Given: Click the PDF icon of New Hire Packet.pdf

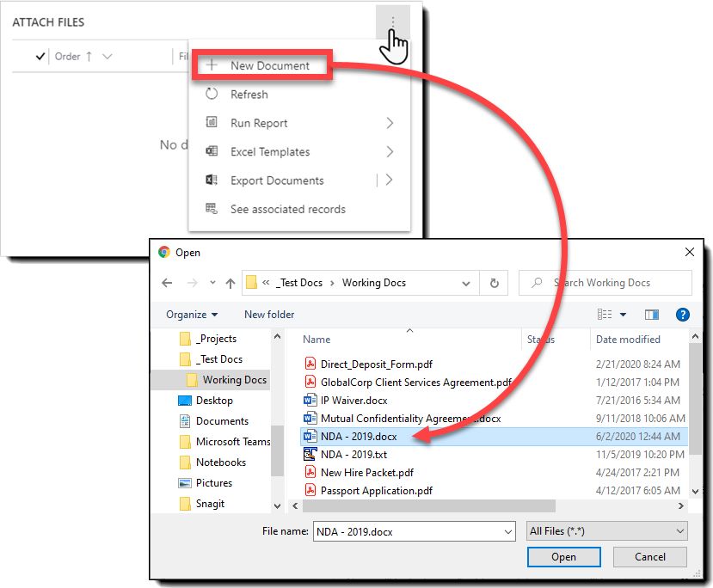Looking at the screenshot, I should coord(310,472).
